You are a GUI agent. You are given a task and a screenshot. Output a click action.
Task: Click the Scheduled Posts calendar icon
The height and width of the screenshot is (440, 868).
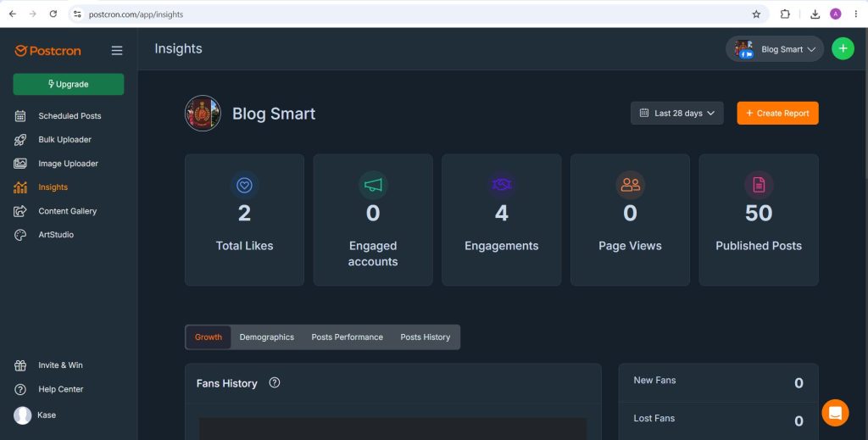20,115
